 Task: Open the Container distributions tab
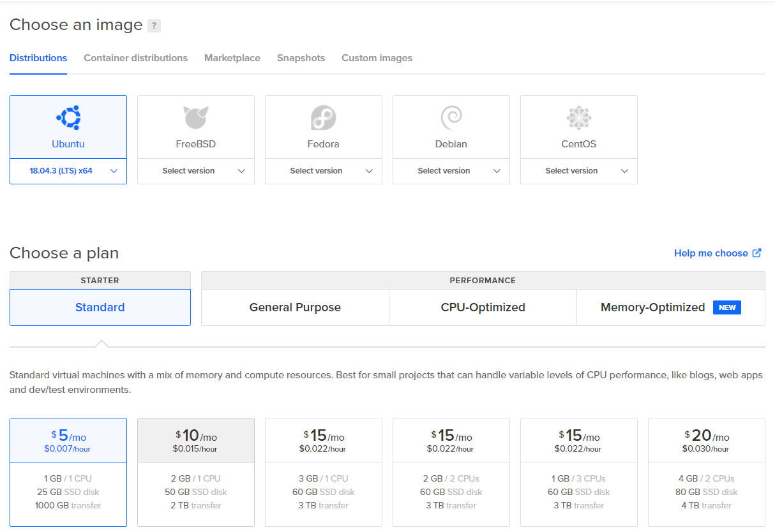pyautogui.click(x=135, y=58)
